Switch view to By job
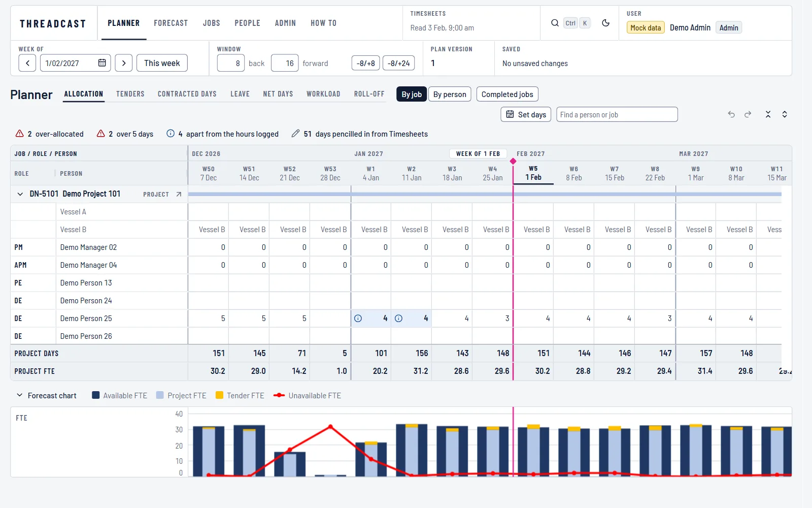 (412, 94)
